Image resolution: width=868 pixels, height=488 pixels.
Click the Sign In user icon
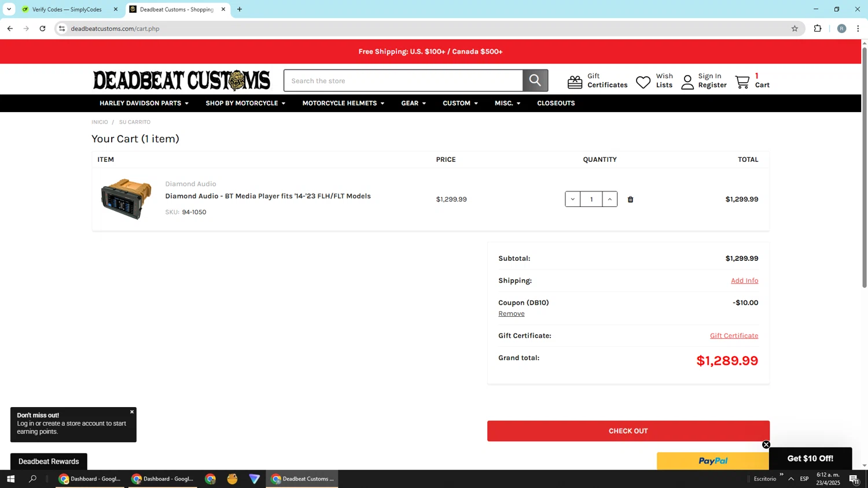[687, 82]
